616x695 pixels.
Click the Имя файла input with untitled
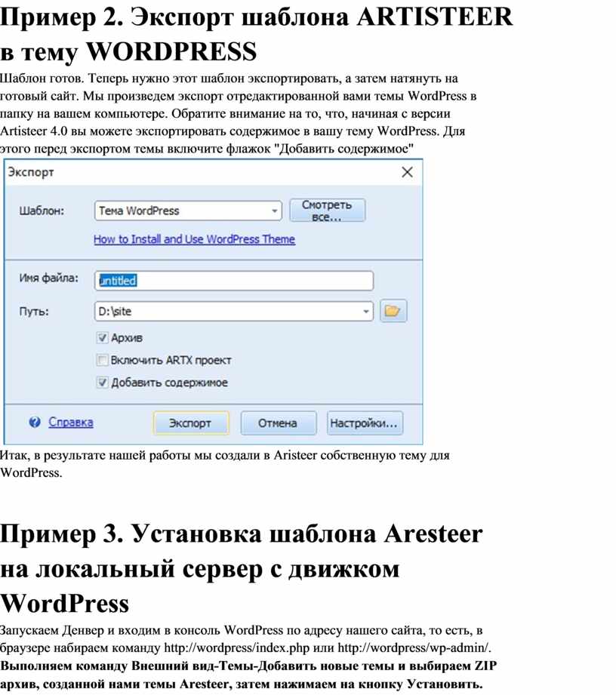[234, 281]
